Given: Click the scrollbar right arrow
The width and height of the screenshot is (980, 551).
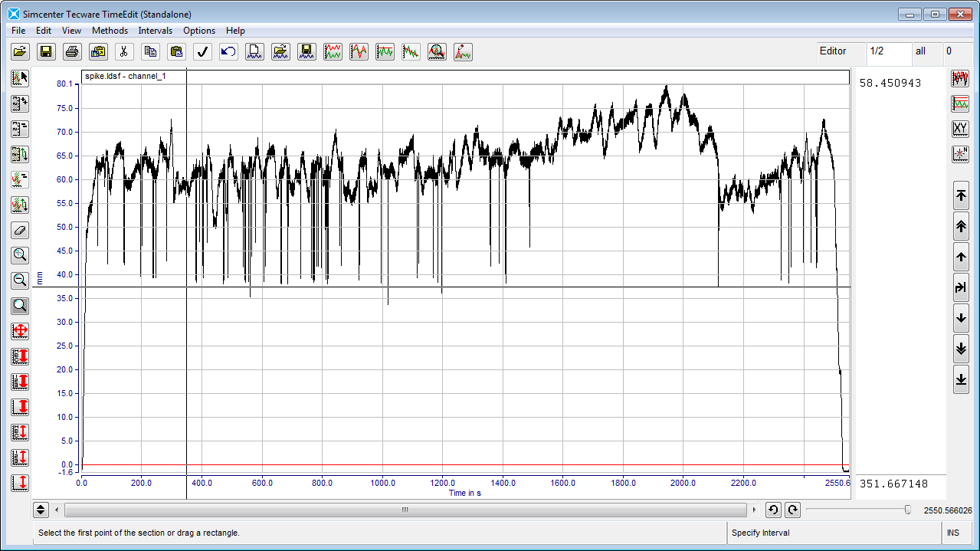Looking at the screenshot, I should [x=755, y=510].
